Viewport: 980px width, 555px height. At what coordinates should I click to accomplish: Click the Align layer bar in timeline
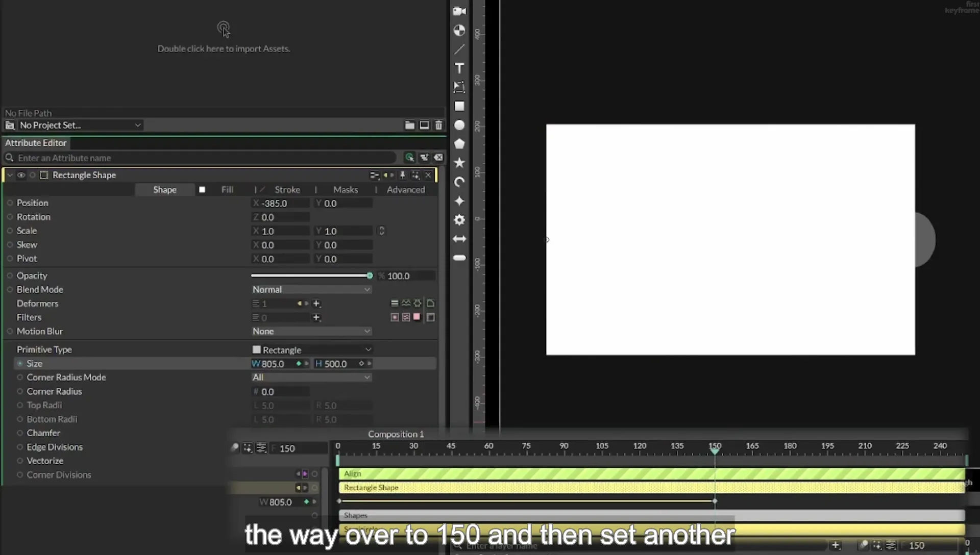(x=652, y=474)
